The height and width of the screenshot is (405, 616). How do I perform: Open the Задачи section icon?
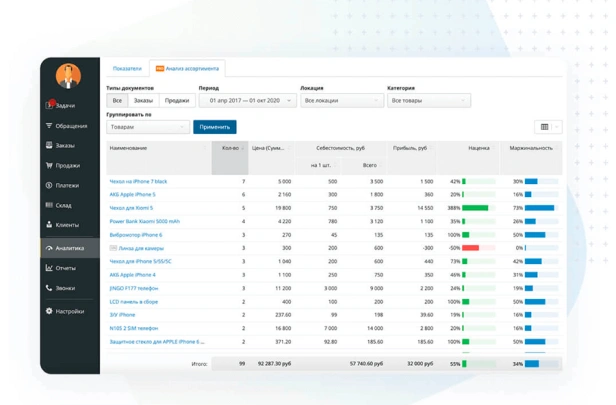coord(49,105)
